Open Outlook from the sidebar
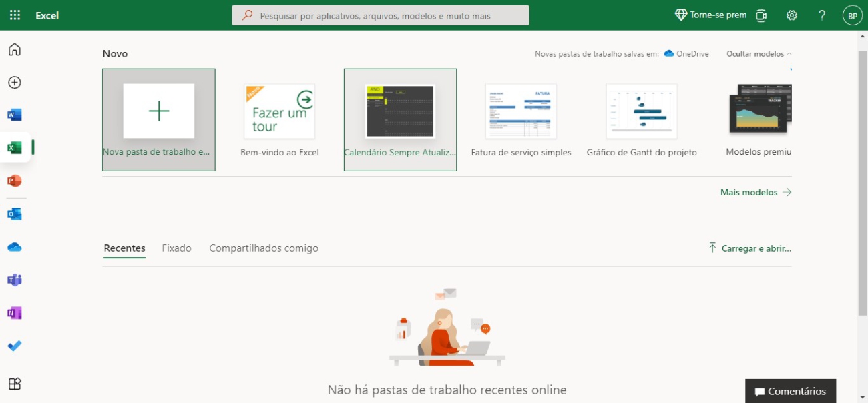 (15, 214)
